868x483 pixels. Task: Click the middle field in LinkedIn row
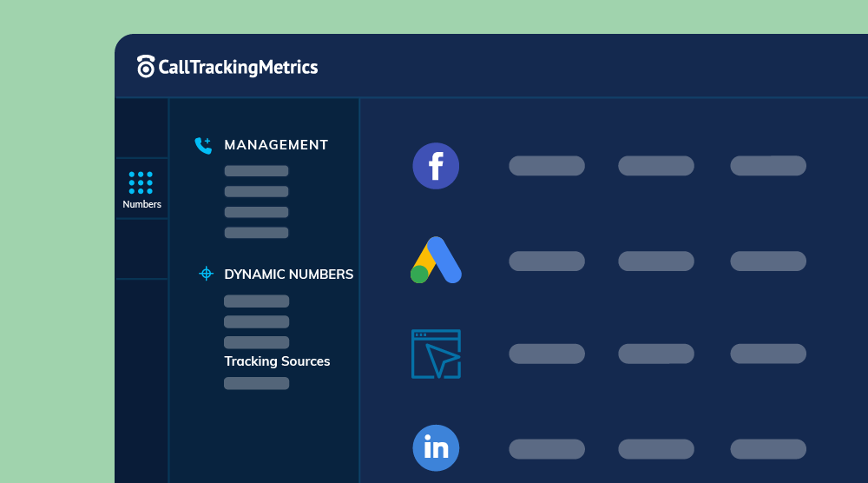656,448
